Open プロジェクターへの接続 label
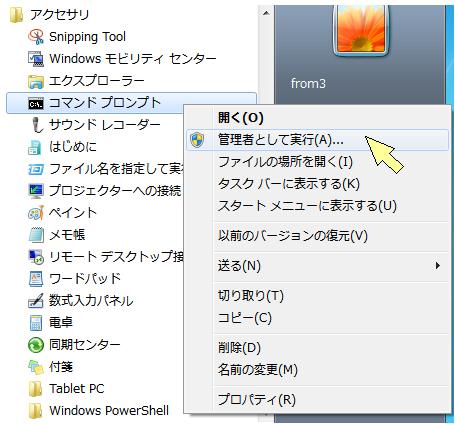455x424 pixels. click(x=115, y=191)
